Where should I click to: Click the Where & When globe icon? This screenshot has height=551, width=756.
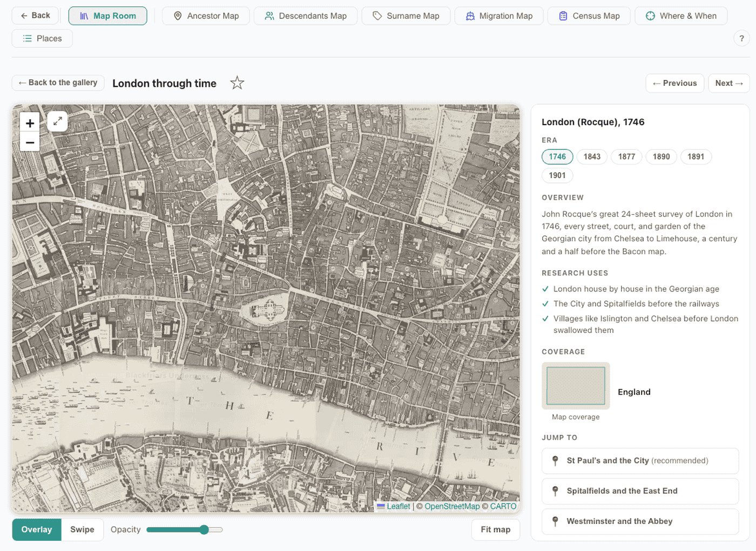[x=651, y=16]
